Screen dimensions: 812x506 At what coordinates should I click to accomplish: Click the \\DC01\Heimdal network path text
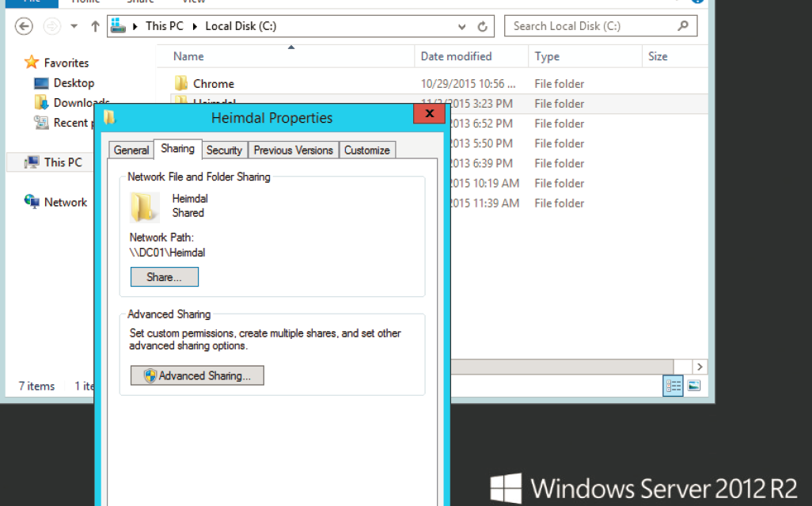167,253
